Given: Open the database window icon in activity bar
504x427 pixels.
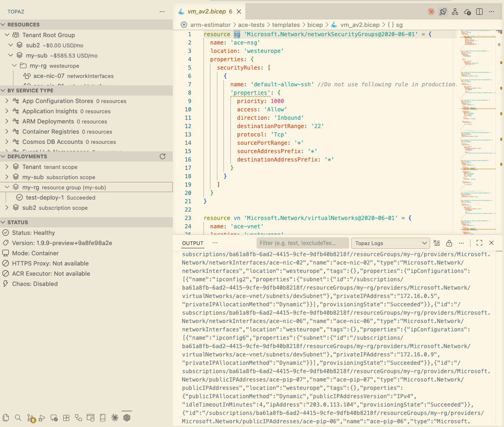Looking at the screenshot, I should point(91,418).
